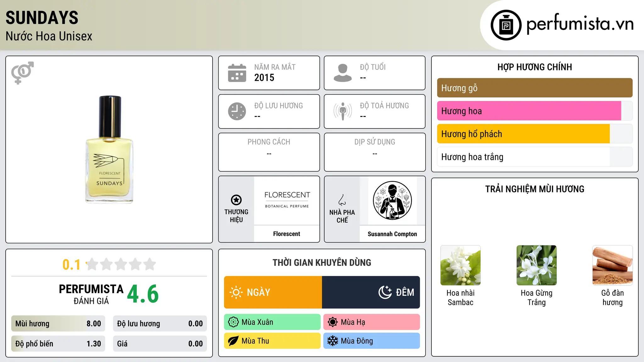The image size is (644, 362).
Task: Click the Trải nghiệm mùi hương heading
Action: click(535, 189)
